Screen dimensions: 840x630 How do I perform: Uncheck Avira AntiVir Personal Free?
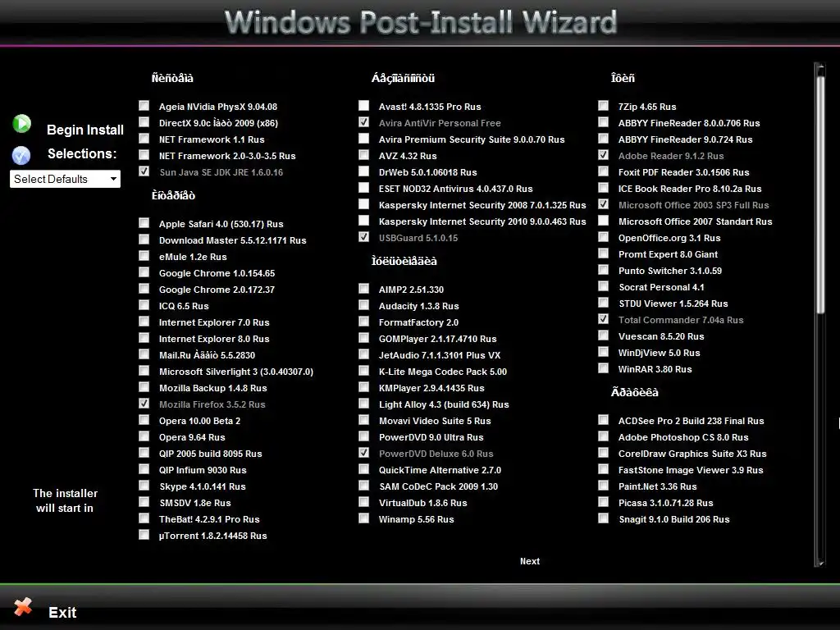tap(363, 122)
